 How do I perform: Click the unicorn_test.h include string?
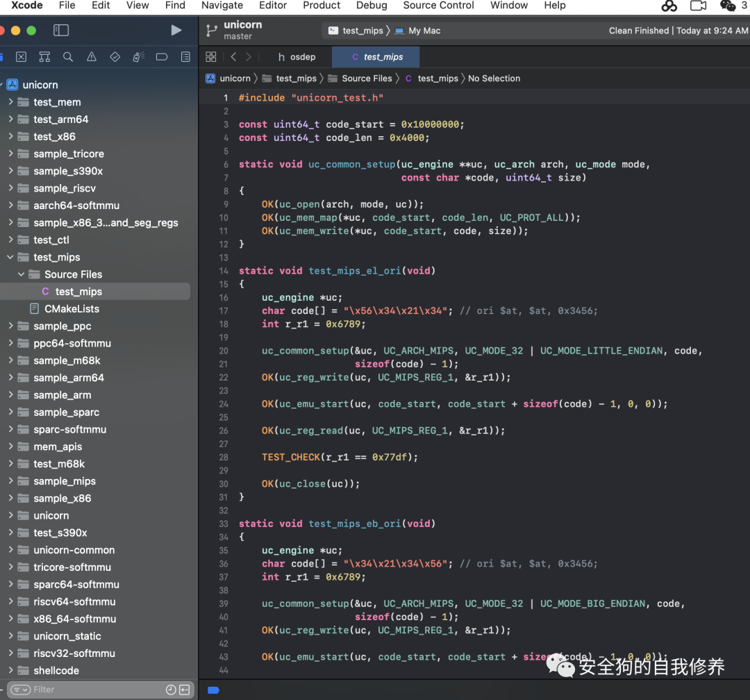(x=337, y=98)
